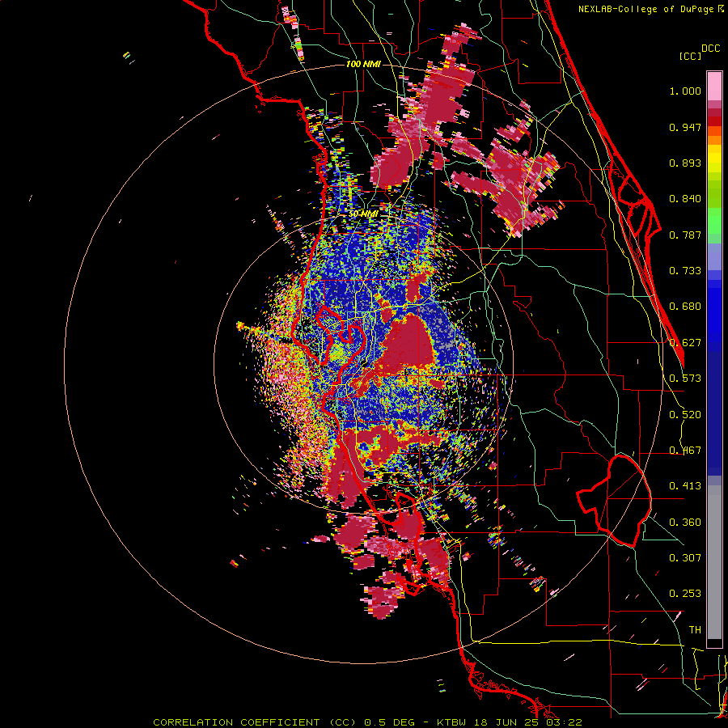
Task: Click the [CC] units label
Action: [690, 56]
